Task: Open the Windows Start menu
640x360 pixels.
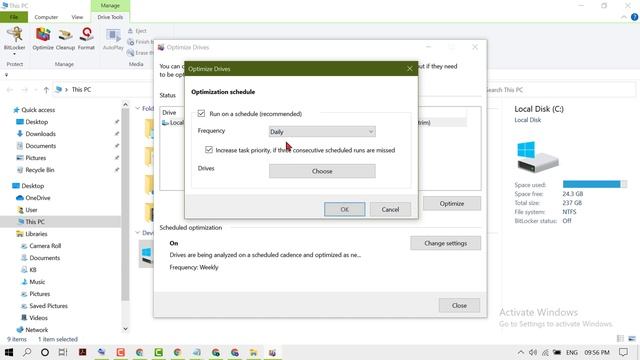Action: coord(9,352)
